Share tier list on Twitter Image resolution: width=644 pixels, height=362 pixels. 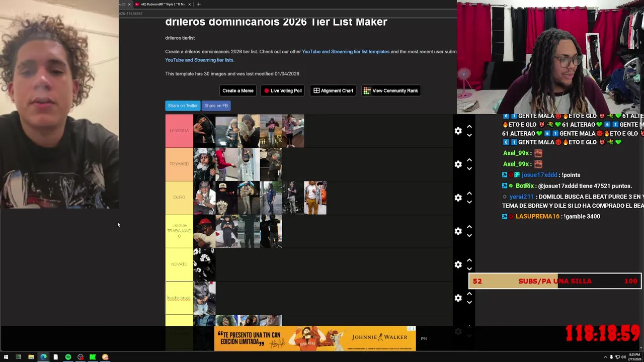(x=183, y=106)
